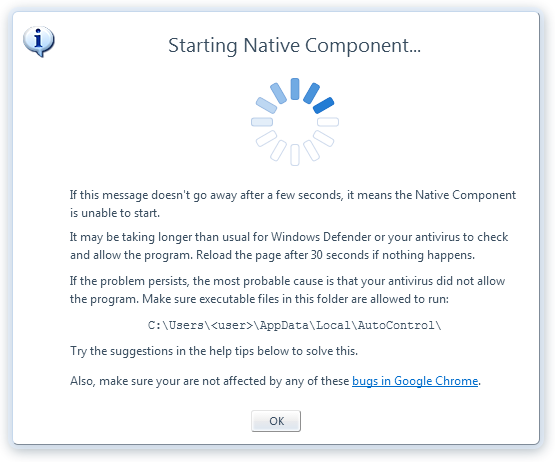Open the bugs in Google Chrome link
Viewport: 555px width, 462px height.
(415, 381)
